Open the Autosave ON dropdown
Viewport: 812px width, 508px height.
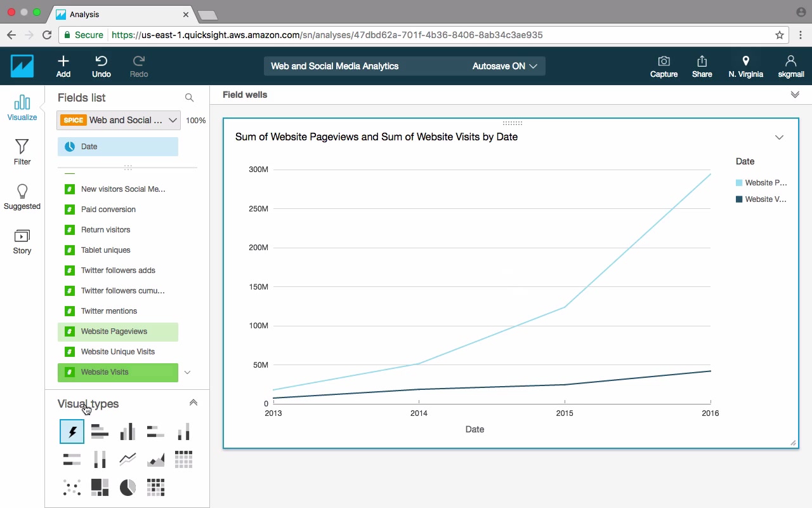505,66
